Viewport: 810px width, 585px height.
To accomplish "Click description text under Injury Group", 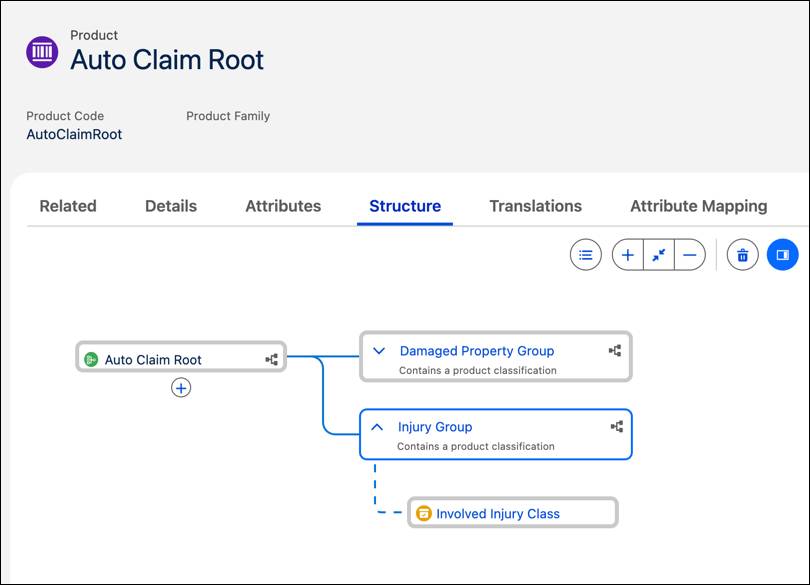I will click(476, 447).
